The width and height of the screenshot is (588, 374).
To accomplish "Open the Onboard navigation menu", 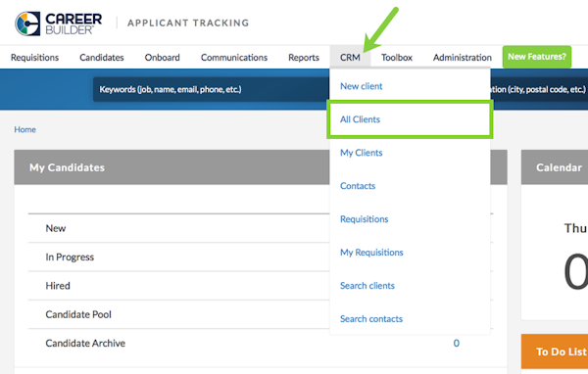I will 162,58.
